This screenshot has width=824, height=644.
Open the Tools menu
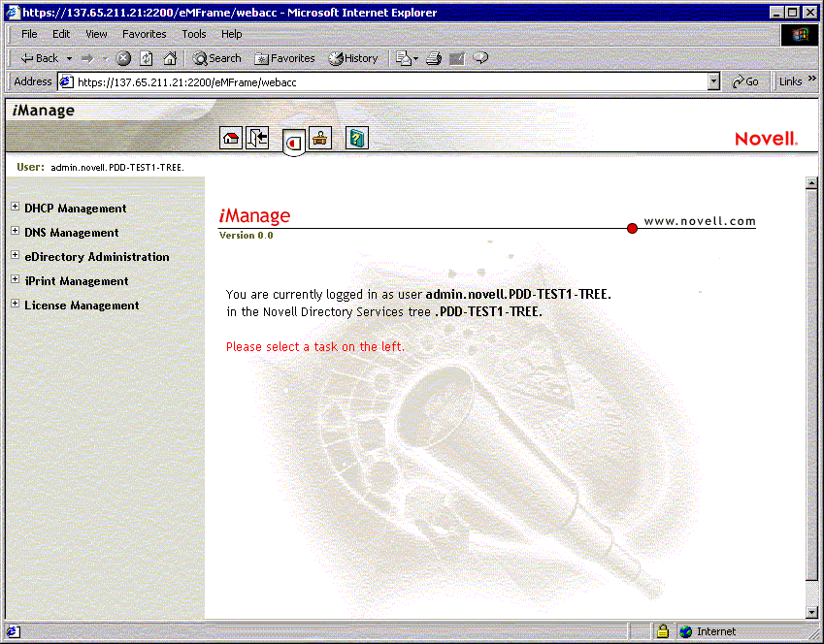193,33
